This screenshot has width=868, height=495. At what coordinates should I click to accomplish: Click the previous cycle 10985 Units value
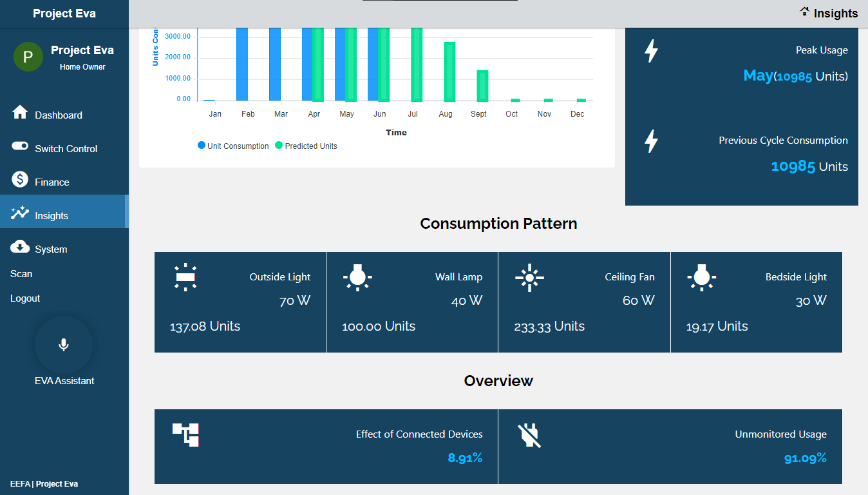[809, 166]
